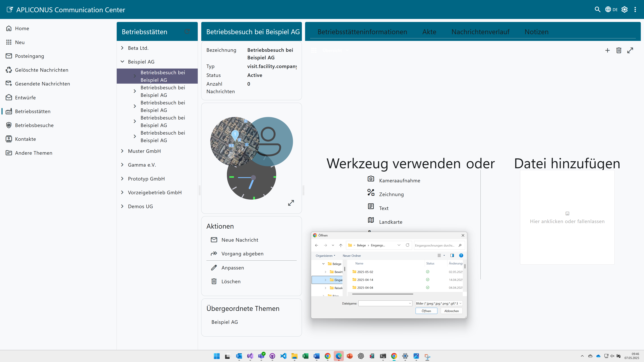
Task: Open help in the Öffnen dialog
Action: 461,255
